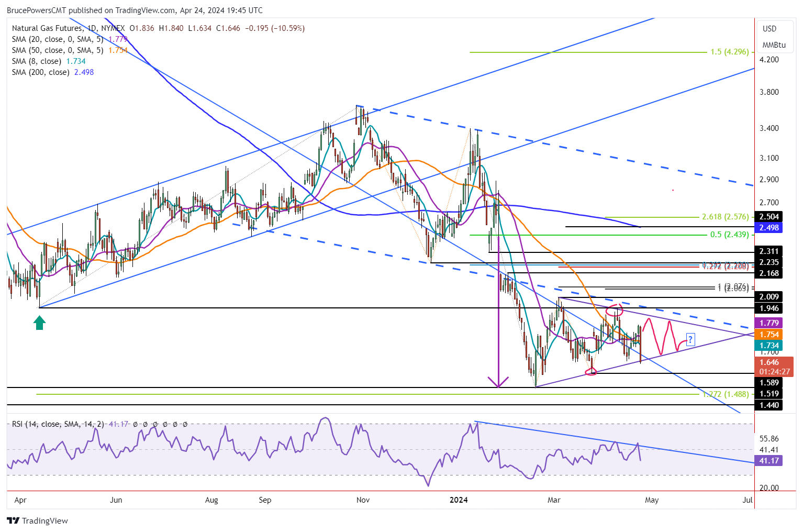The width and height of the screenshot is (803, 532).
Task: Select the Mar label on the time axis
Action: [x=554, y=500]
